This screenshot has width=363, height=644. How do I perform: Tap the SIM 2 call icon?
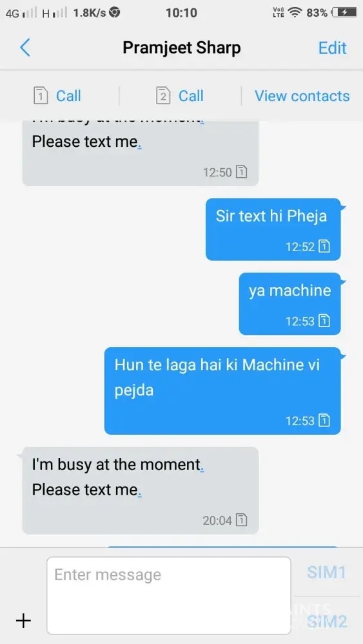click(x=162, y=96)
